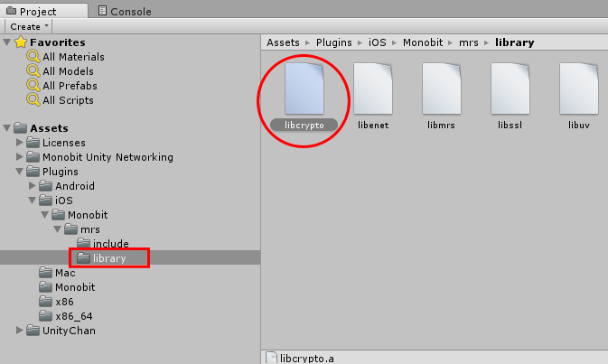The width and height of the screenshot is (608, 364).
Task: Expand the Licenses folder
Action: tap(19, 143)
